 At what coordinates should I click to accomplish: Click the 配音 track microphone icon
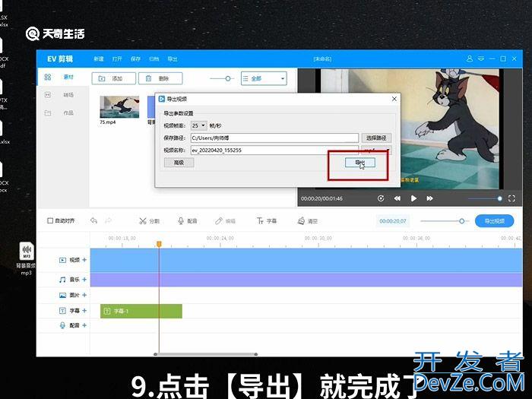tap(63, 325)
